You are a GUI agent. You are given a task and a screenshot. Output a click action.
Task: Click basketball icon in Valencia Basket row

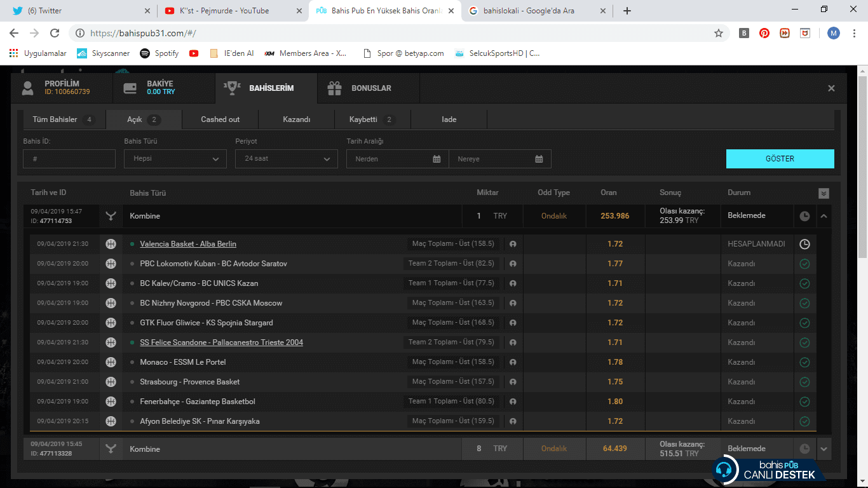pos(111,244)
